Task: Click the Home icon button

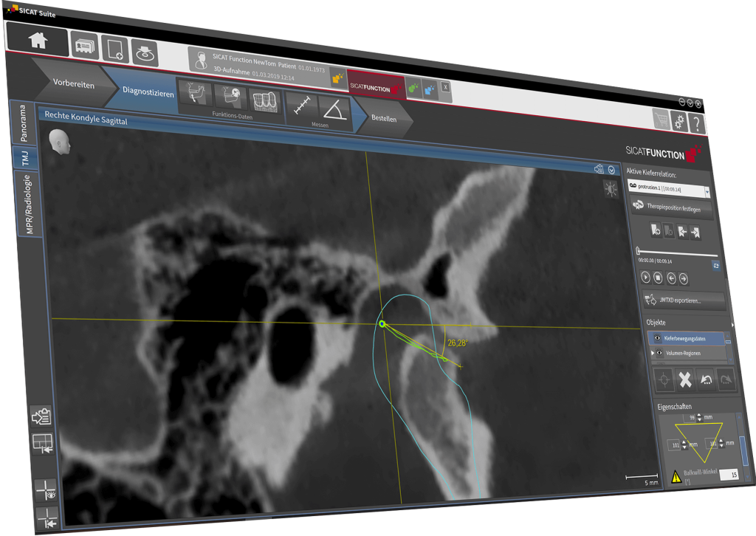Action: click(x=38, y=40)
